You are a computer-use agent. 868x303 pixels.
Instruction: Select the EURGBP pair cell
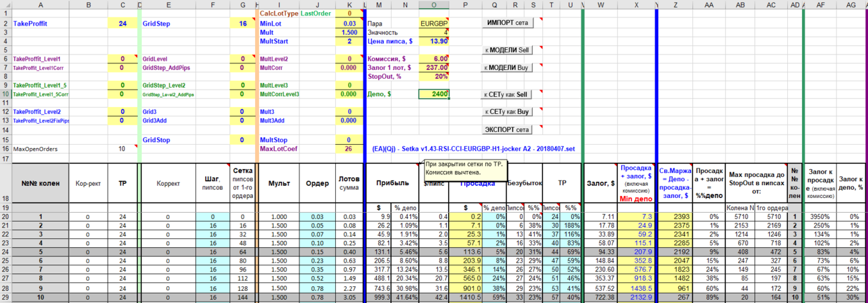point(434,23)
